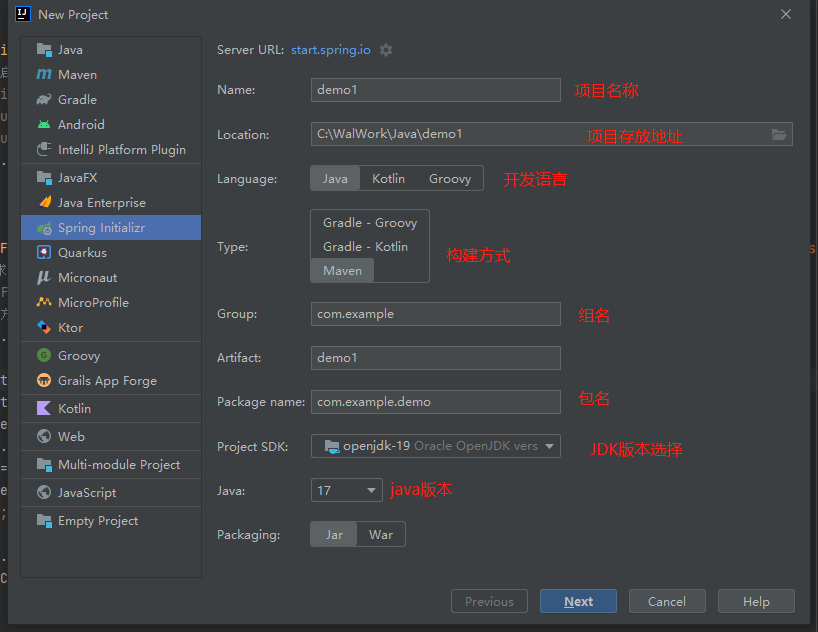Select Grails App Forge project type
This screenshot has width=818, height=632.
coord(111,380)
